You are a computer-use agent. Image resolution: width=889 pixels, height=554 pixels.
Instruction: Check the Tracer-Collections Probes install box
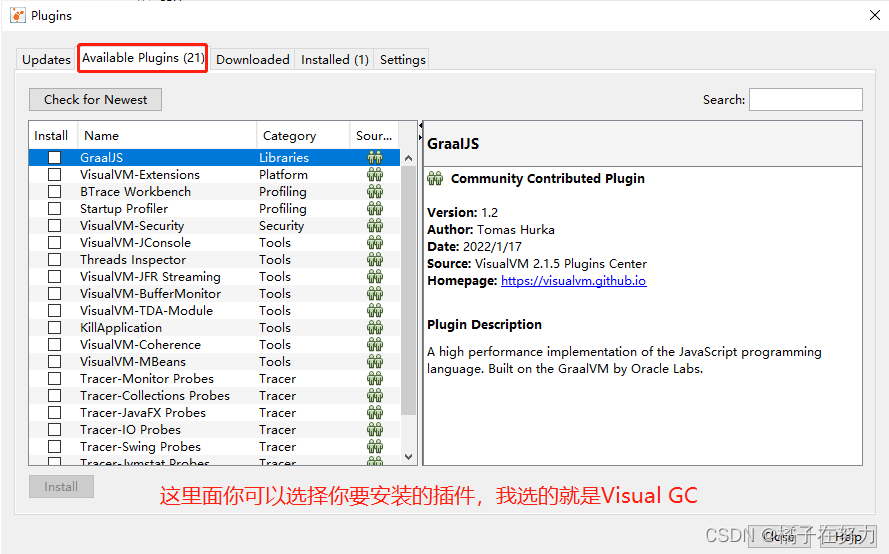coord(54,396)
